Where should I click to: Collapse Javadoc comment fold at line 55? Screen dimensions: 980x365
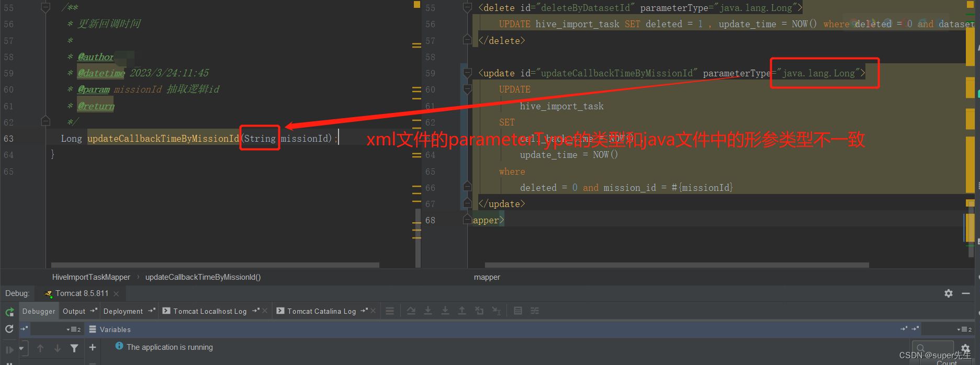pyautogui.click(x=46, y=8)
